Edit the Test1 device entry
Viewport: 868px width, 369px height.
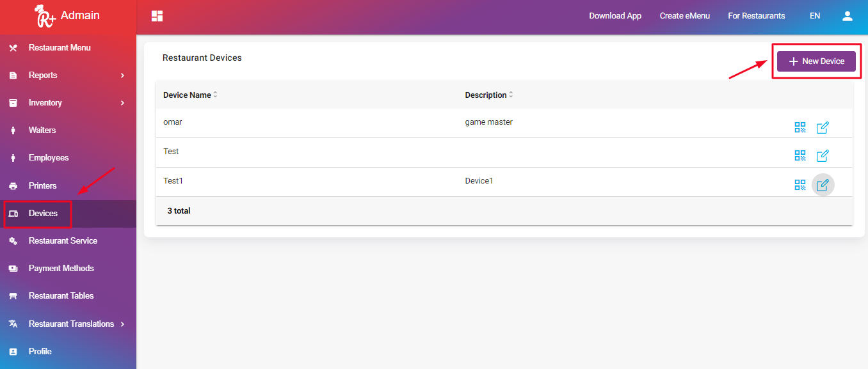[x=823, y=185]
